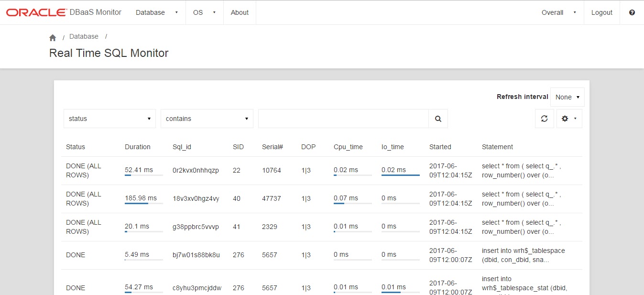
Task: Open the contains operator dropdown
Action: [207, 118]
